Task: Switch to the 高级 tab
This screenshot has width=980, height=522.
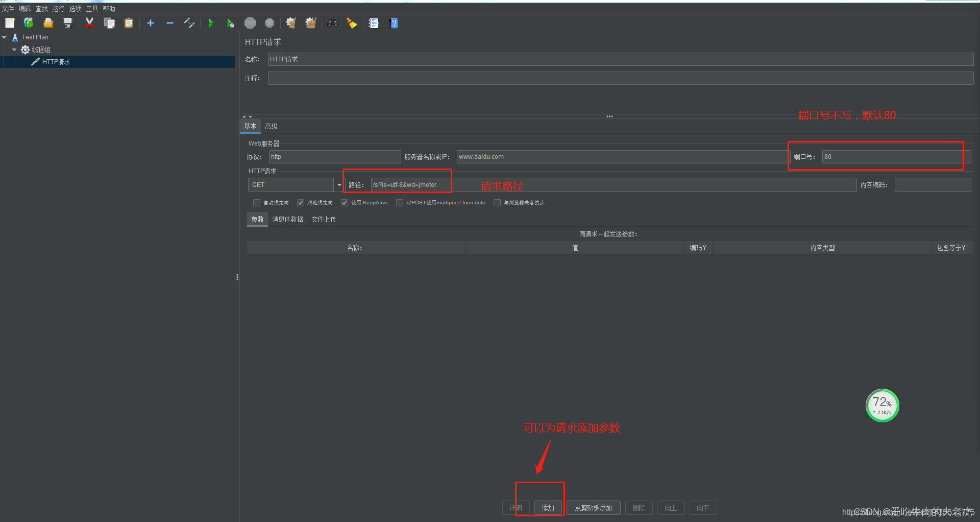Action: tap(271, 126)
